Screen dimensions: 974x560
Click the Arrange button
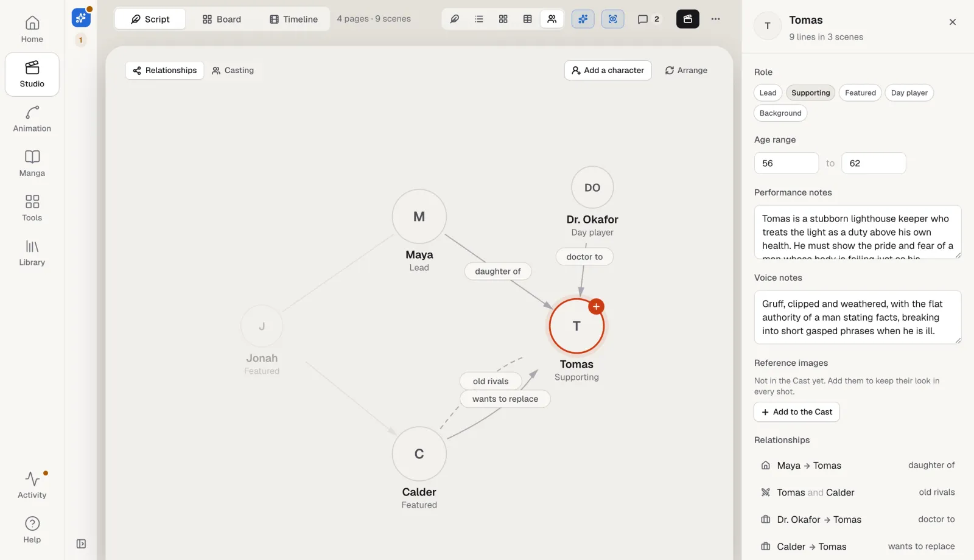[x=686, y=70]
